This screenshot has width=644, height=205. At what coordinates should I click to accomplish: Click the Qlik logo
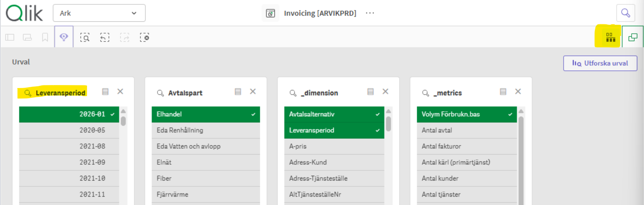(x=24, y=13)
